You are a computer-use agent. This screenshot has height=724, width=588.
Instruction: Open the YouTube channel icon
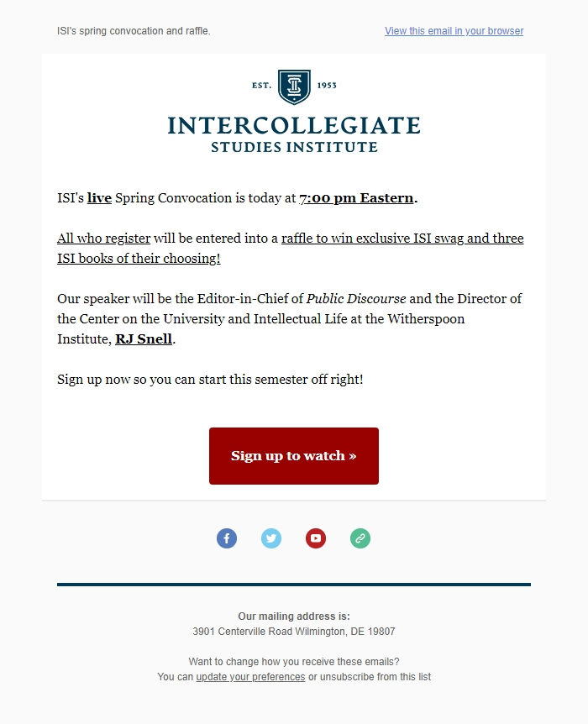tap(316, 538)
